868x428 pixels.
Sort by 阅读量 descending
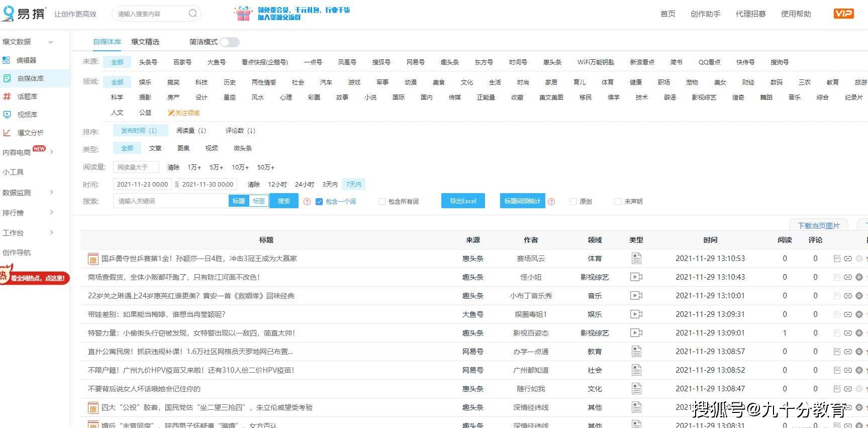[191, 131]
